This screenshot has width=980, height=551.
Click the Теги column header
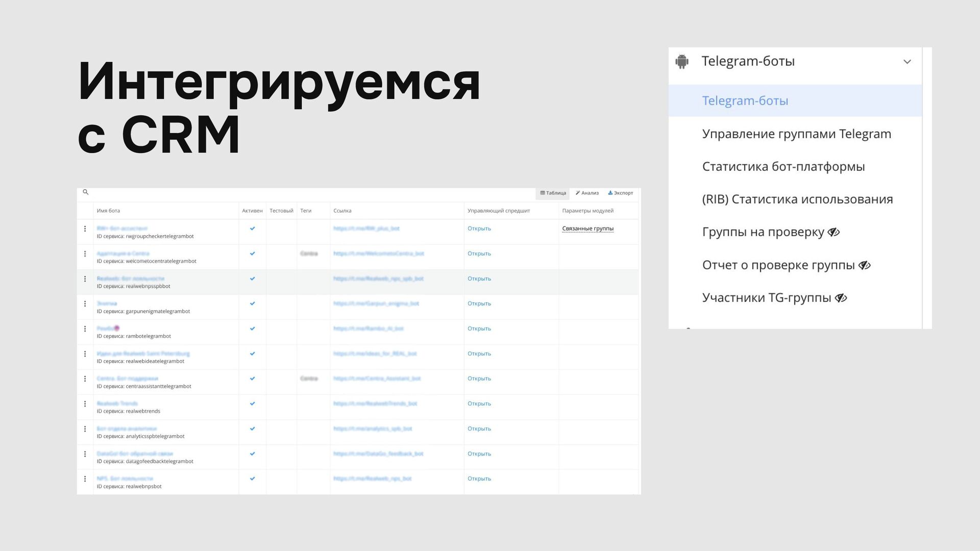click(306, 211)
